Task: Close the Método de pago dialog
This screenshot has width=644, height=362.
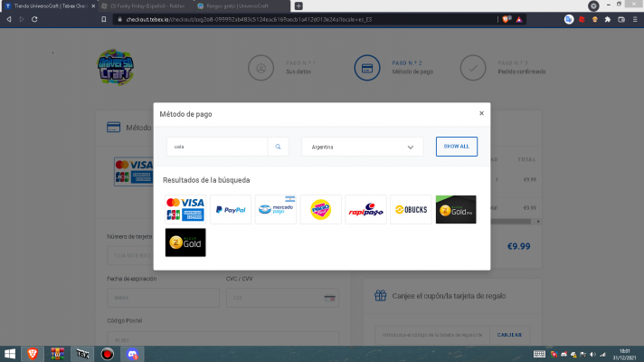Action: tap(481, 113)
